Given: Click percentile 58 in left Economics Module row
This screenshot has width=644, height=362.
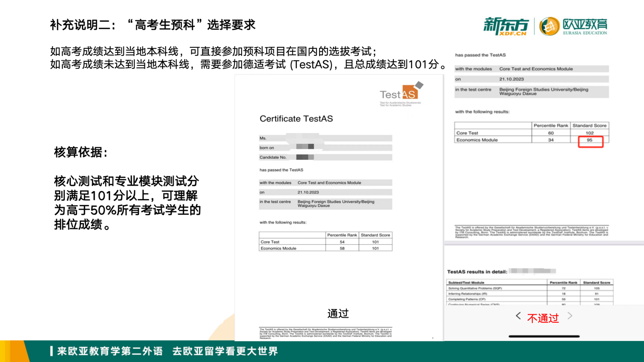Looking at the screenshot, I should tap(342, 248).
